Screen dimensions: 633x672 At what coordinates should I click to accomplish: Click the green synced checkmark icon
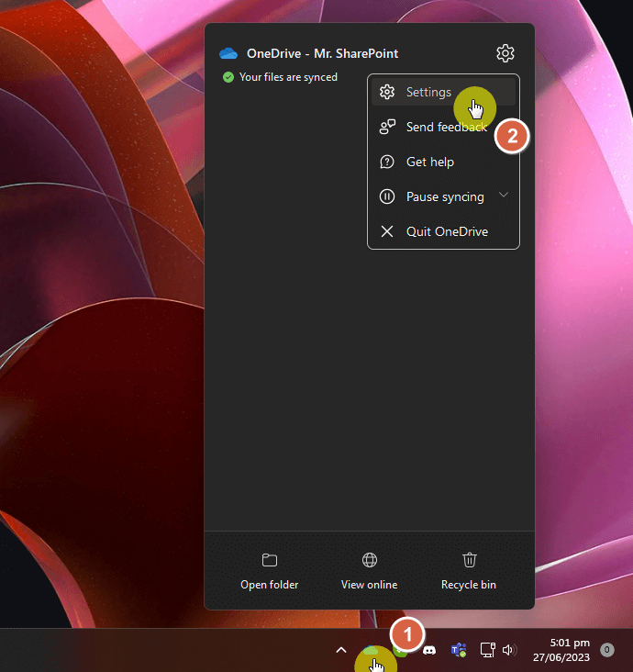(228, 77)
